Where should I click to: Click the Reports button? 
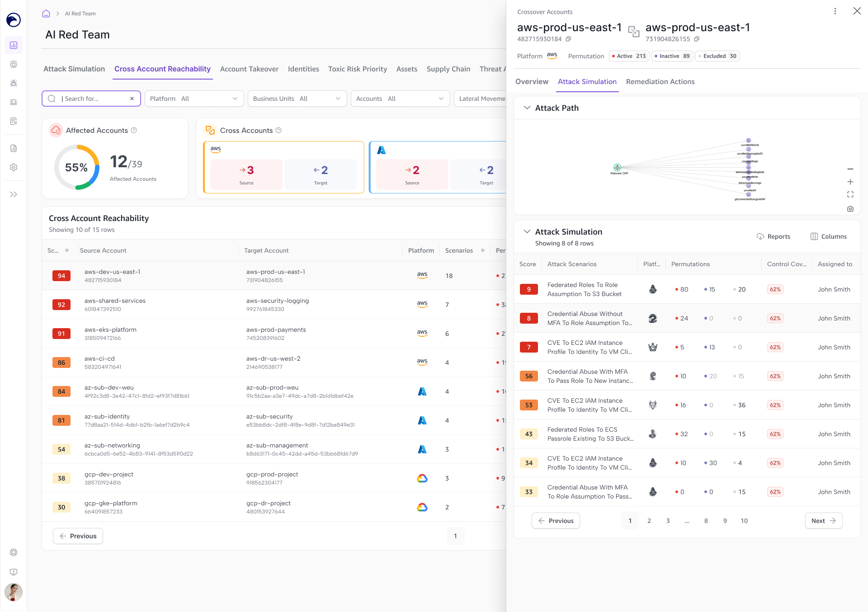pos(774,236)
